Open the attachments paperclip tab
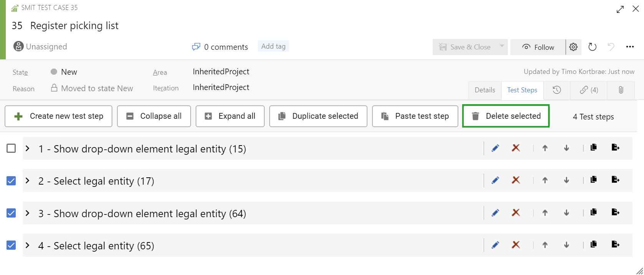The image size is (644, 275). 621,90
